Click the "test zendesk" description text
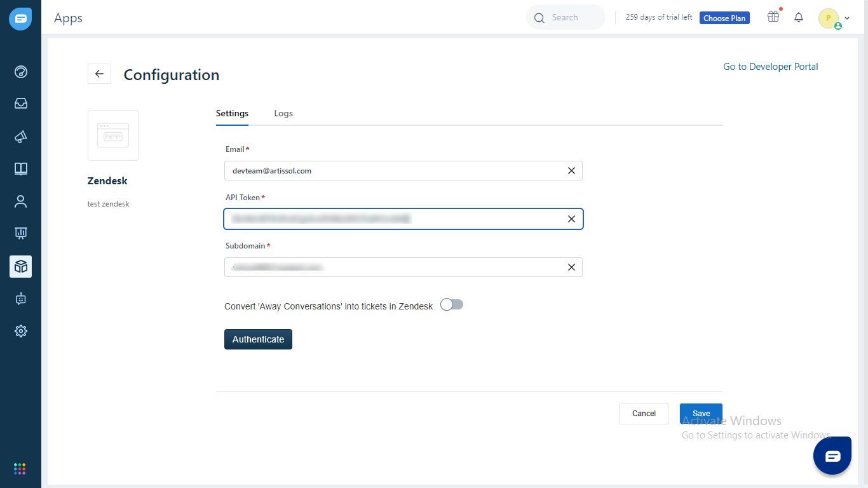The width and height of the screenshot is (868, 488). tap(109, 204)
